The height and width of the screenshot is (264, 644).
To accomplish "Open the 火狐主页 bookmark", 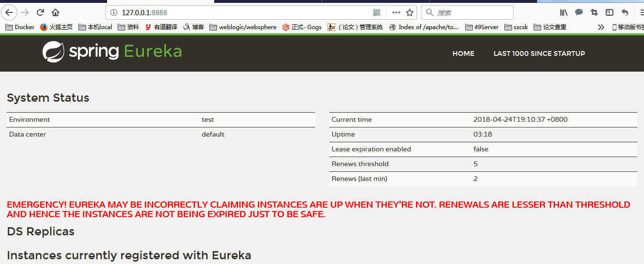I will pos(56,27).
